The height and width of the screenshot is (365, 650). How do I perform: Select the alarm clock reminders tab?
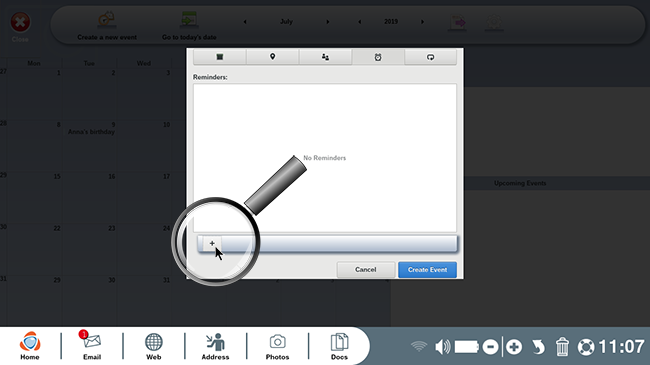pos(378,57)
